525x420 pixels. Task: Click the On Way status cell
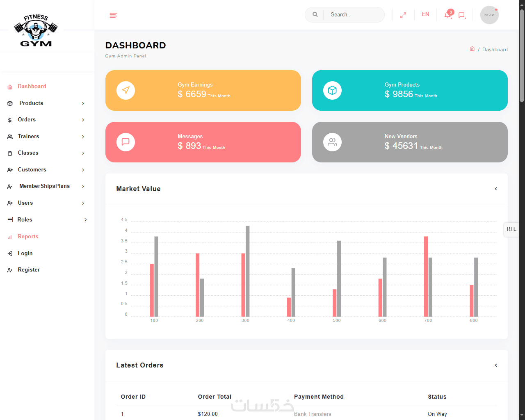pos(437,414)
